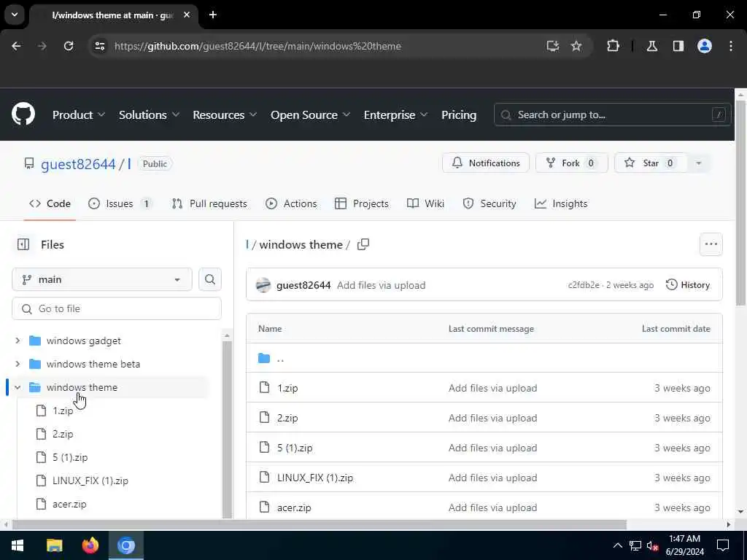The image size is (747, 560).
Task: Close the windows theme browser tab
Action: tap(187, 15)
